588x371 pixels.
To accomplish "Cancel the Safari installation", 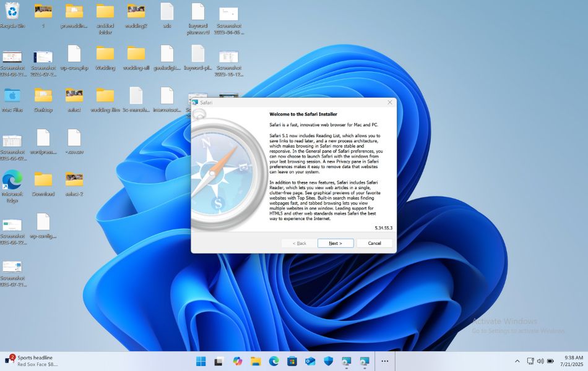I will coord(374,243).
